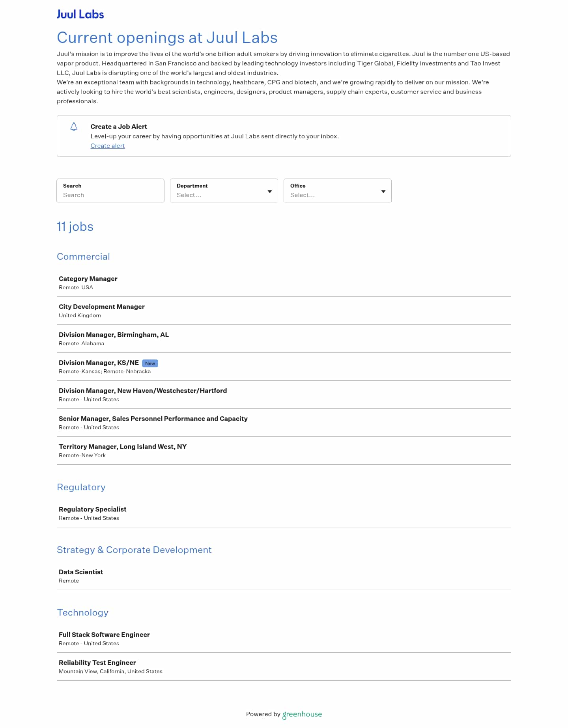Open the Regulatory Specialist job posting

tap(92, 509)
